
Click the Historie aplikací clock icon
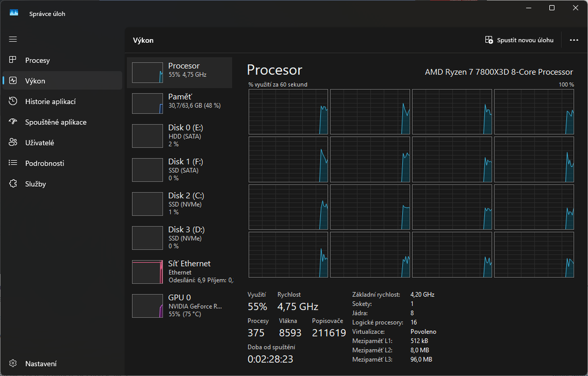click(13, 102)
